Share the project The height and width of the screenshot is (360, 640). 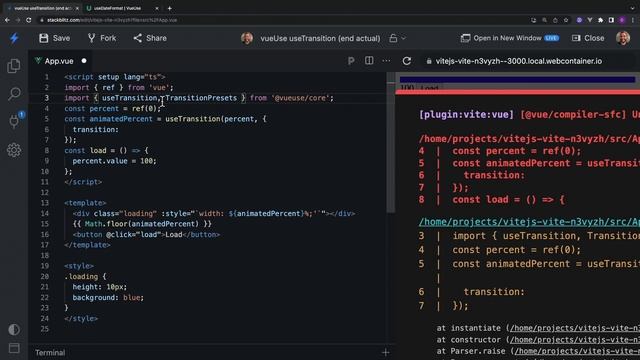point(150,38)
